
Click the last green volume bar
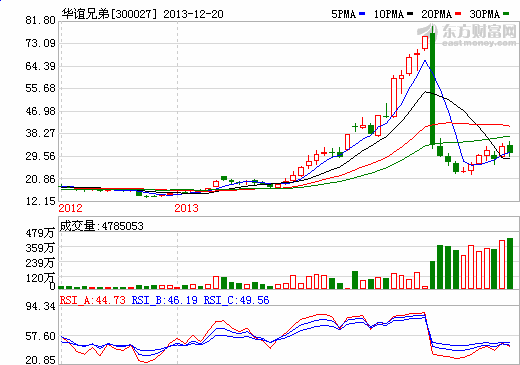pos(510,263)
